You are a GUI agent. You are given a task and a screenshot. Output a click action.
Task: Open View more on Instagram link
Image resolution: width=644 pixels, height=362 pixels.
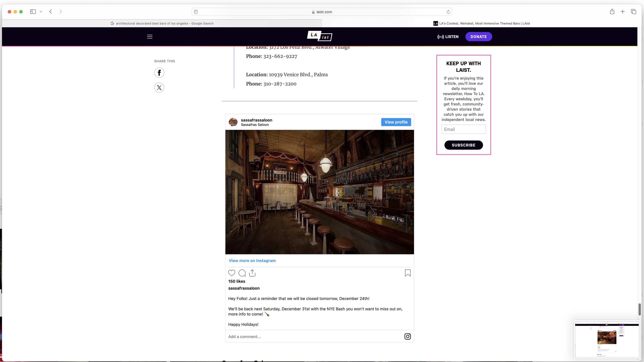pyautogui.click(x=252, y=261)
